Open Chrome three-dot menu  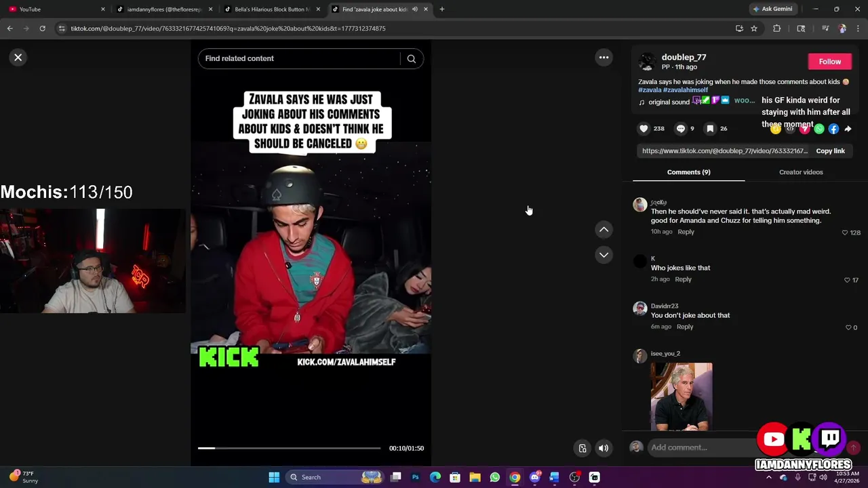(858, 28)
